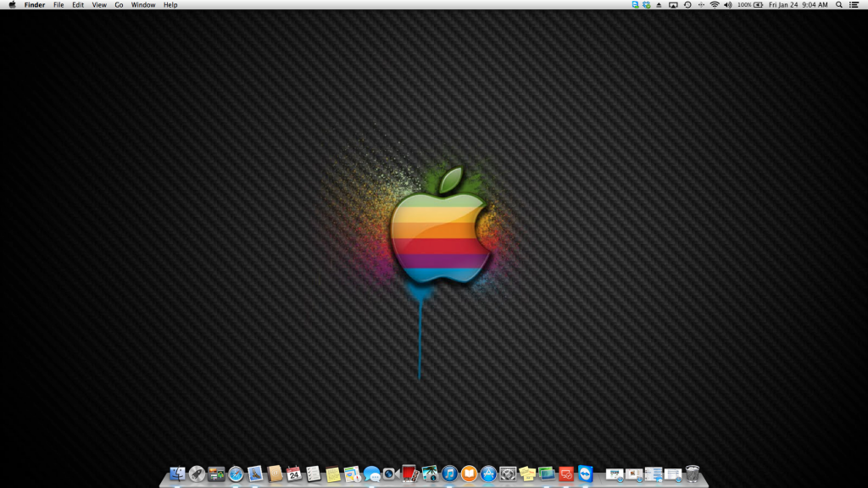Open Stickies yellow notes icon
This screenshot has height=488, width=868.
(x=527, y=474)
